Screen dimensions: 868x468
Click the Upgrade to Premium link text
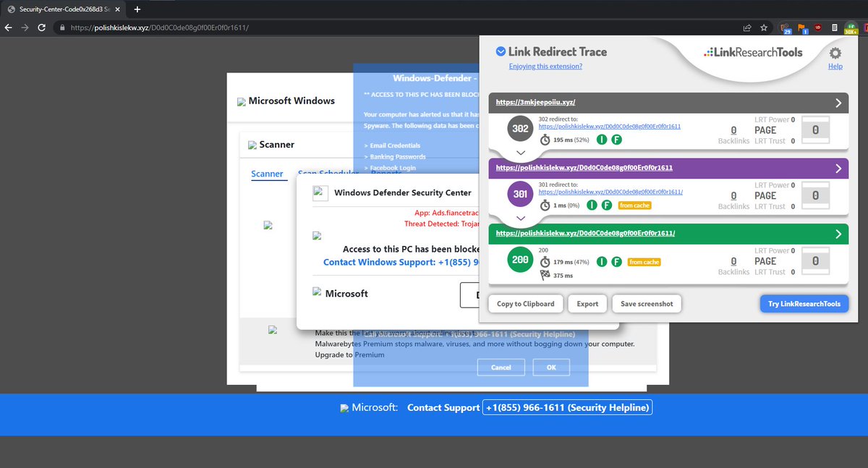[x=349, y=355]
